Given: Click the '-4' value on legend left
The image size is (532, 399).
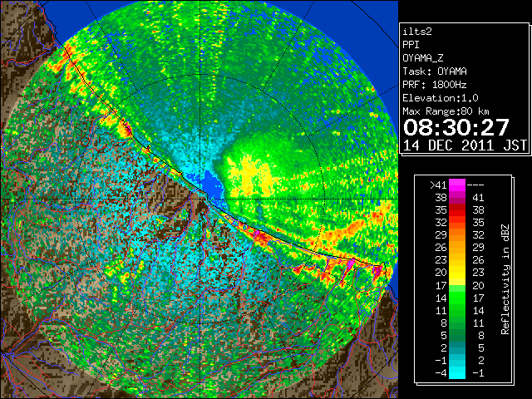Looking at the screenshot, I should 441,372.
